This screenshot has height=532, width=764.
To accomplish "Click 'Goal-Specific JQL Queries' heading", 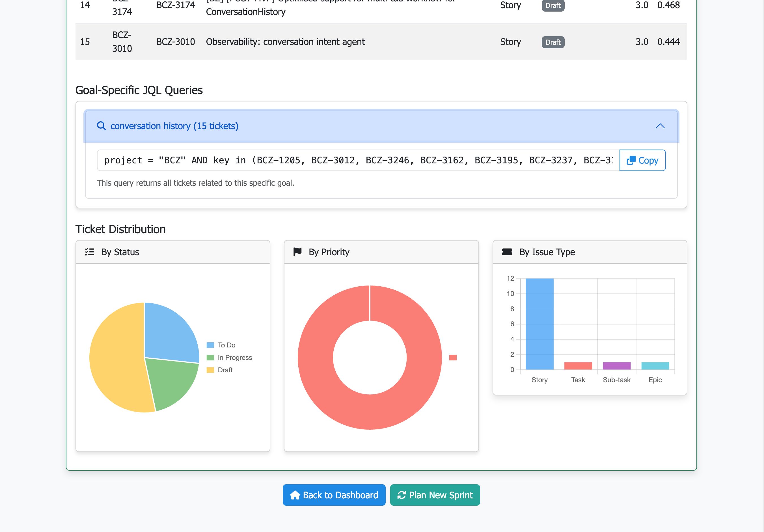I will pyautogui.click(x=139, y=90).
